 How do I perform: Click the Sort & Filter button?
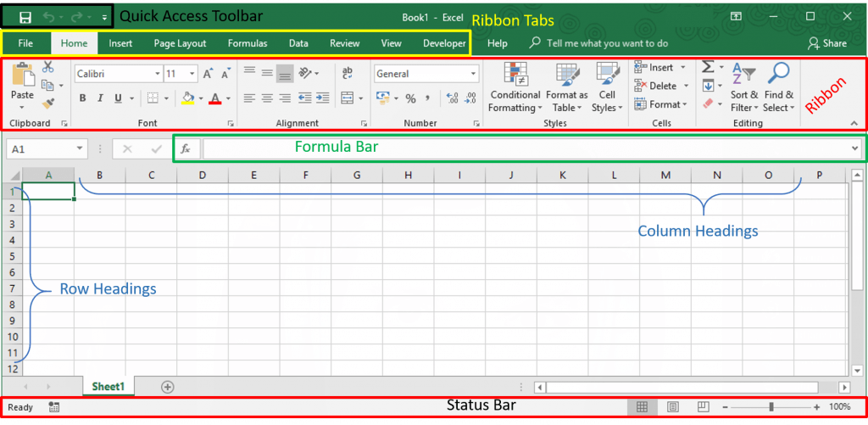click(744, 87)
